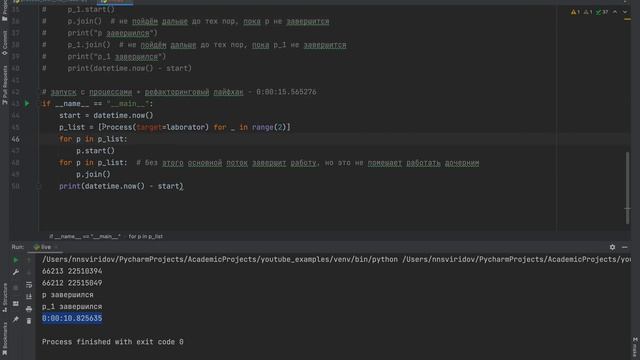Screen dimensions: 640x360
Task: Click console line 'p завершился'
Action: point(67,295)
